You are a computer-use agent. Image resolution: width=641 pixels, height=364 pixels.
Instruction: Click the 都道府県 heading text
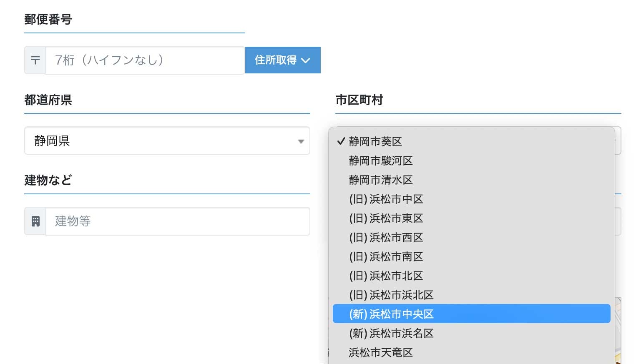48,100
